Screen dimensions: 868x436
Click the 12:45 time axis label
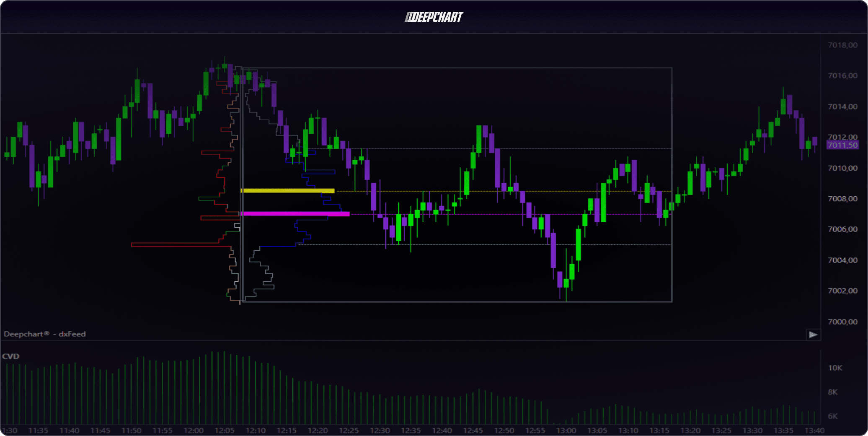473,431
